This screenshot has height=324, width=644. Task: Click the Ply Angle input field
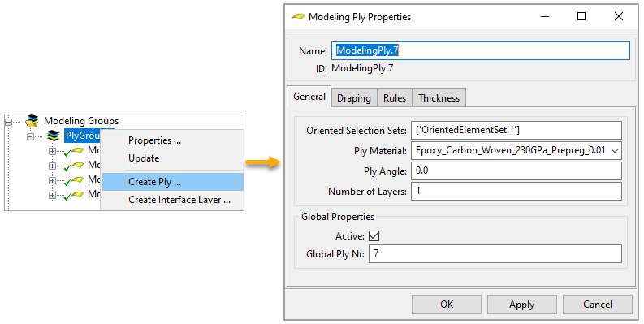(x=516, y=171)
